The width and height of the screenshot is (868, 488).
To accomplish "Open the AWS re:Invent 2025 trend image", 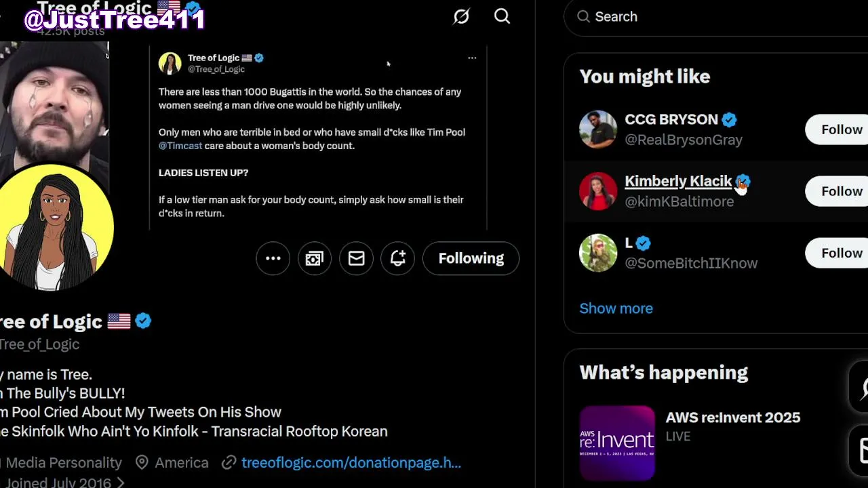I will click(617, 443).
